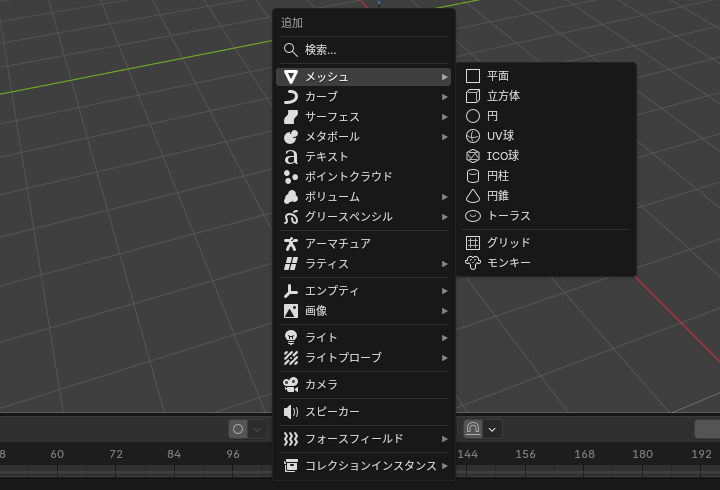Click the collection instance icon
Viewport: 720px width, 490px height.
coord(291,466)
